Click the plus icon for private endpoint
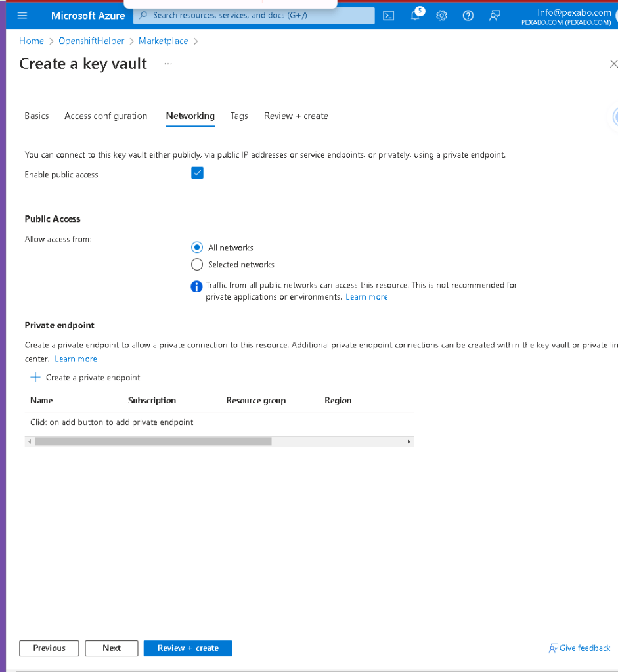Image resolution: width=618 pixels, height=672 pixels. pos(35,377)
